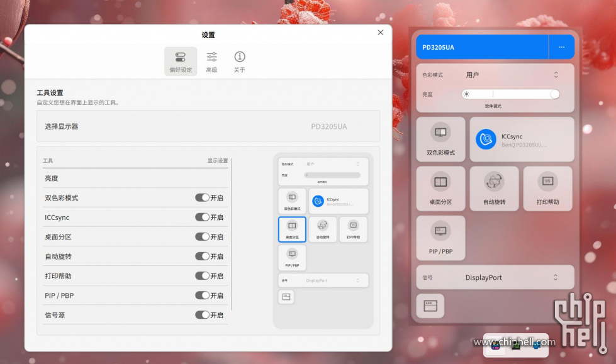Switch to the 偏好设定 tab
This screenshot has width=616, height=364.
pyautogui.click(x=181, y=62)
